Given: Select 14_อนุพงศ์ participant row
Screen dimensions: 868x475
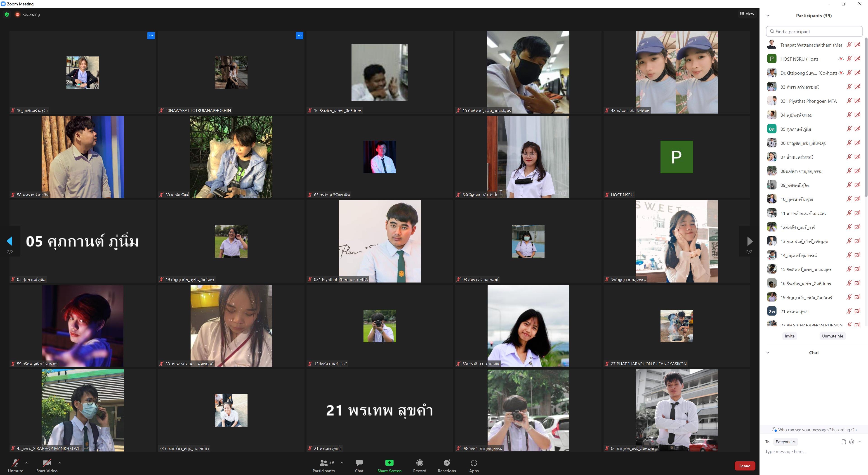Looking at the screenshot, I should [814, 255].
